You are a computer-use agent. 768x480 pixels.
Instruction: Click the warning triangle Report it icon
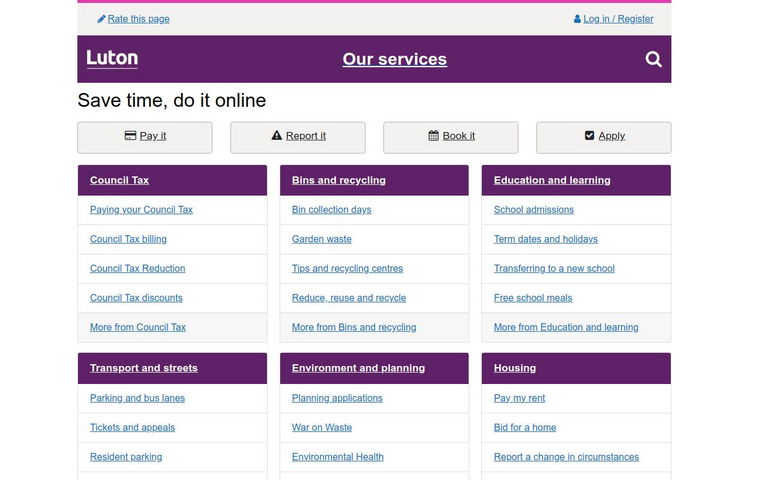(277, 136)
